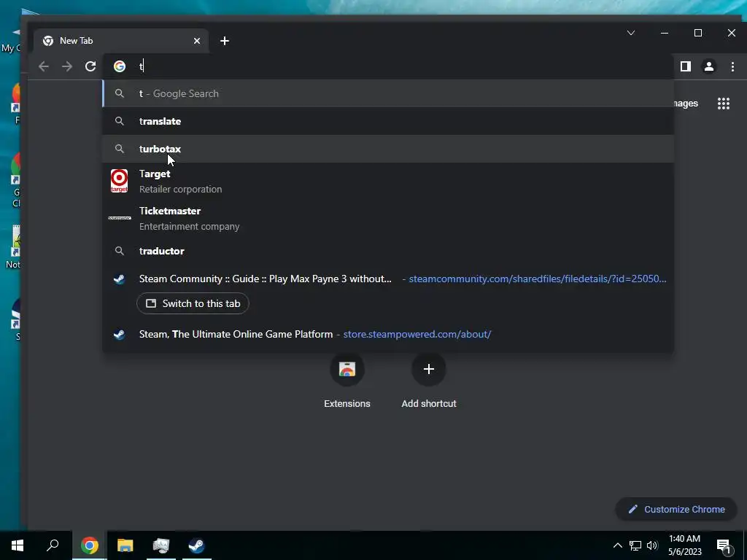Open the Windows Start menu
The width and height of the screenshot is (747, 560).
coord(18,545)
